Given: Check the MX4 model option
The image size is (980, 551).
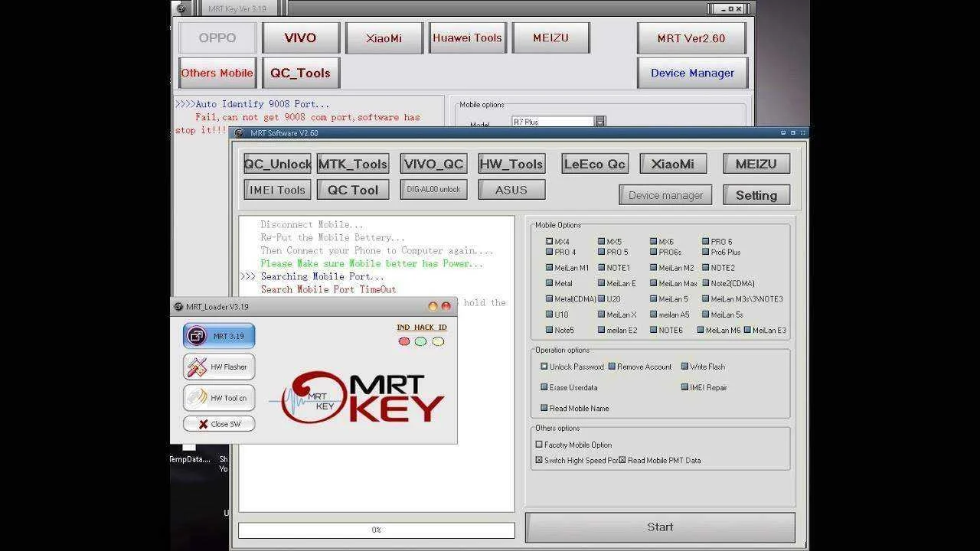Looking at the screenshot, I should [549, 241].
